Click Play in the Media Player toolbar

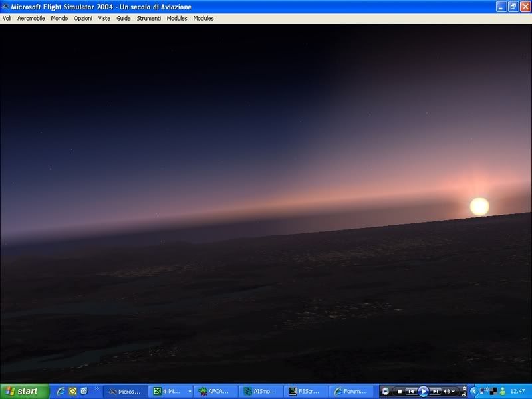pyautogui.click(x=424, y=392)
